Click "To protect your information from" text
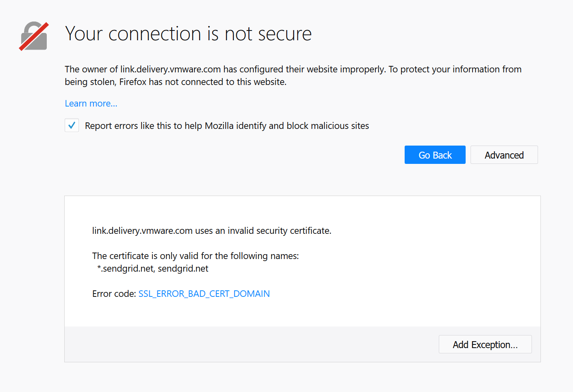This screenshot has width=573, height=392. (x=455, y=70)
